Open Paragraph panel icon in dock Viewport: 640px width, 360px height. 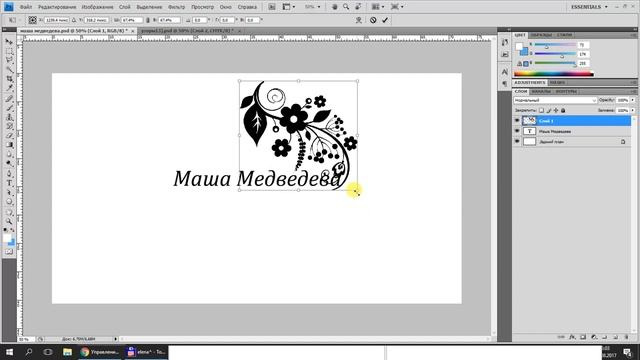pyautogui.click(x=505, y=83)
